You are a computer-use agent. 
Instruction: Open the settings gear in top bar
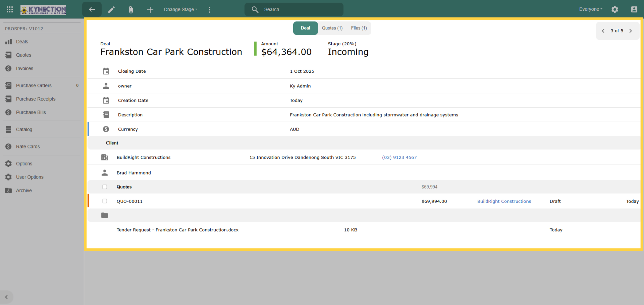click(x=615, y=9)
